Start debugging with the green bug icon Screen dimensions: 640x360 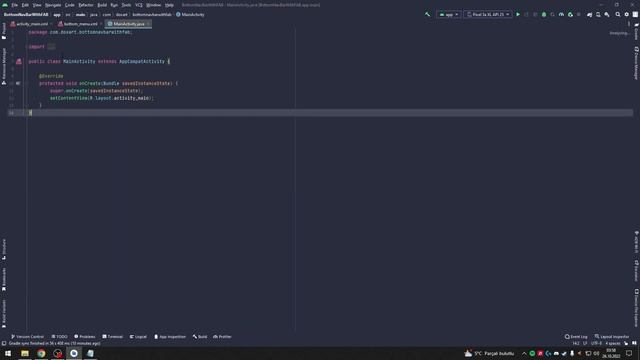click(x=544, y=14)
